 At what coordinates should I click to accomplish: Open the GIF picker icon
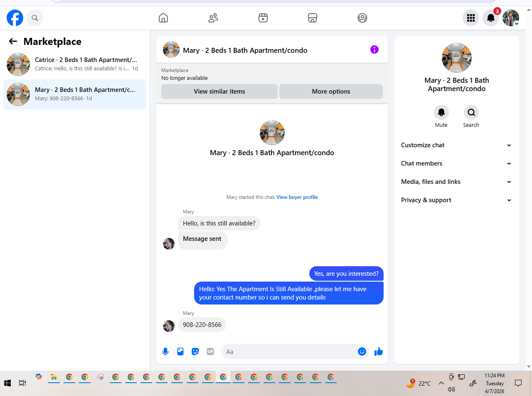tap(210, 351)
